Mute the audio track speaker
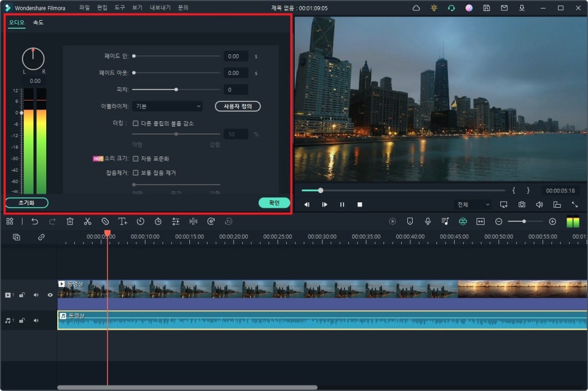 pos(36,320)
